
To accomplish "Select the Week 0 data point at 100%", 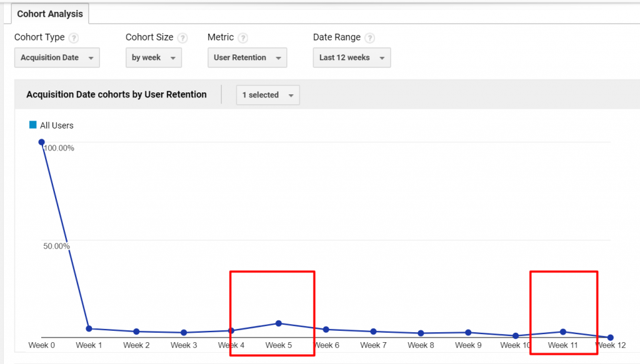I will click(41, 142).
